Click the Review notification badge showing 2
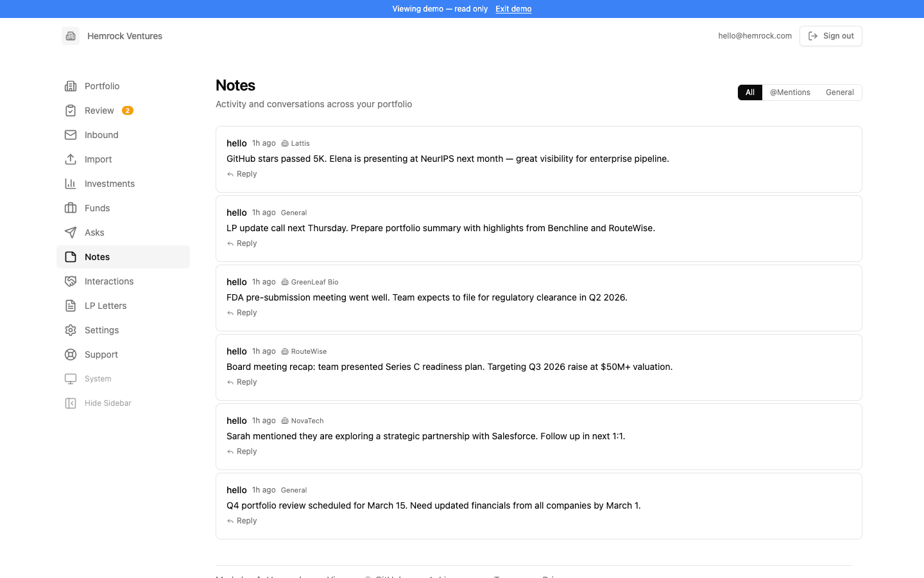This screenshot has width=924, height=578. pos(128,110)
